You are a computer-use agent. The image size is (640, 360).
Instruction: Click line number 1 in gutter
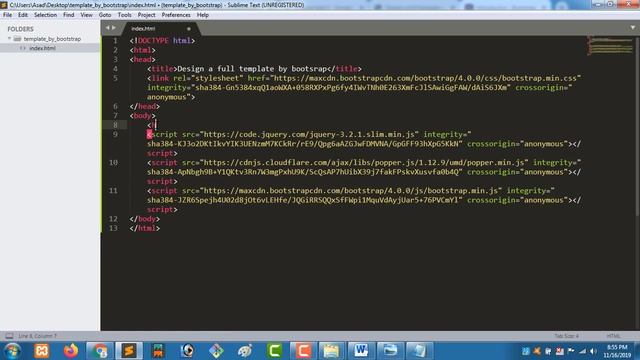[115, 41]
